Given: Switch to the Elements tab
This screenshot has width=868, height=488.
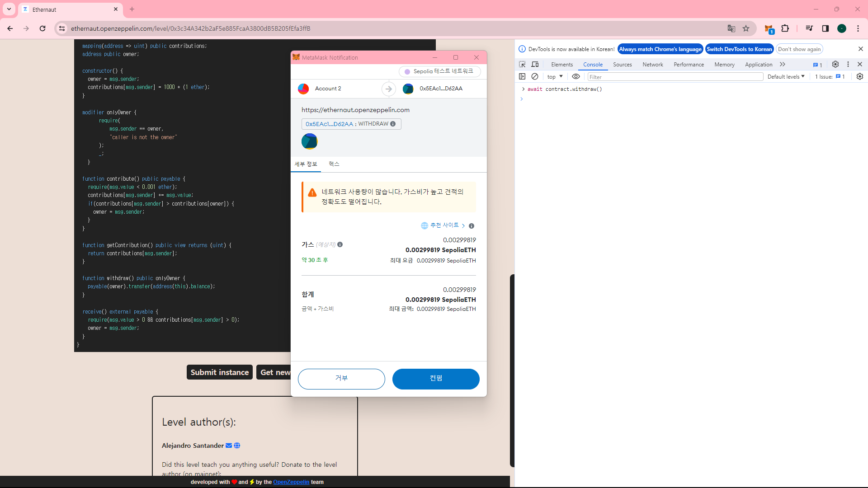Looking at the screenshot, I should click(562, 65).
